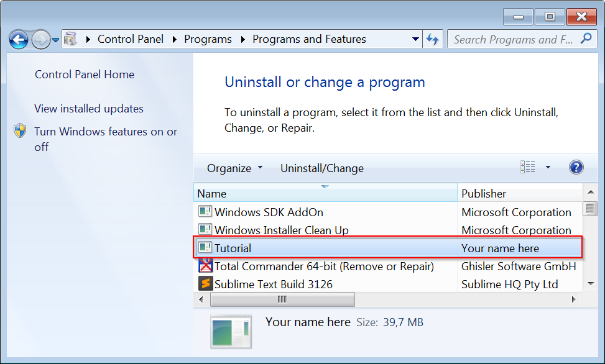Click publisher 'Your name here' in Tutorial row
Viewport: 605px width, 364px height.
point(500,248)
